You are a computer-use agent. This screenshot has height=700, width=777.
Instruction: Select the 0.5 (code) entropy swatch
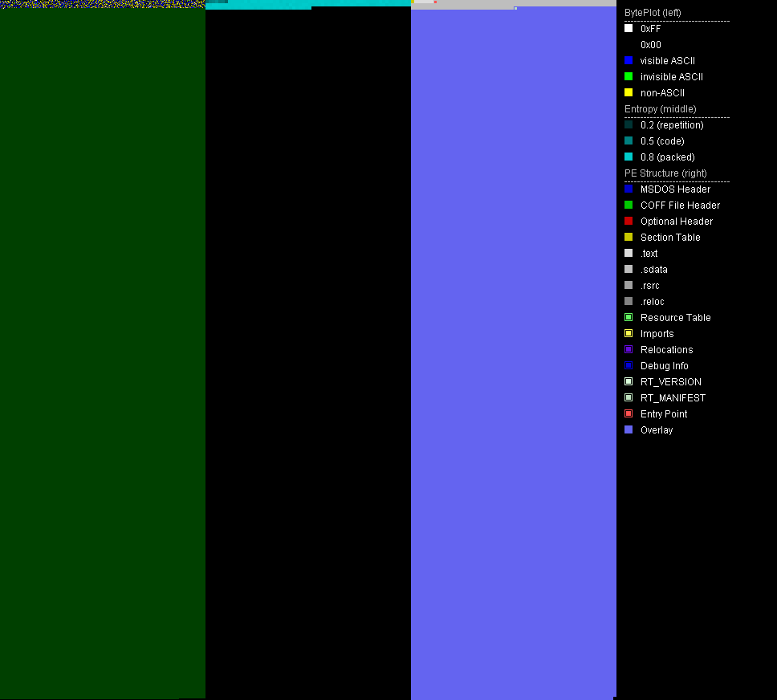tap(629, 140)
